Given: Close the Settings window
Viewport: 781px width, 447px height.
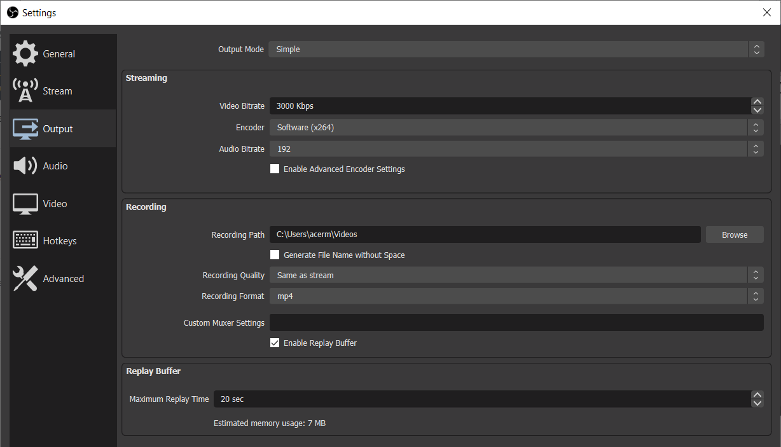Looking at the screenshot, I should point(767,12).
